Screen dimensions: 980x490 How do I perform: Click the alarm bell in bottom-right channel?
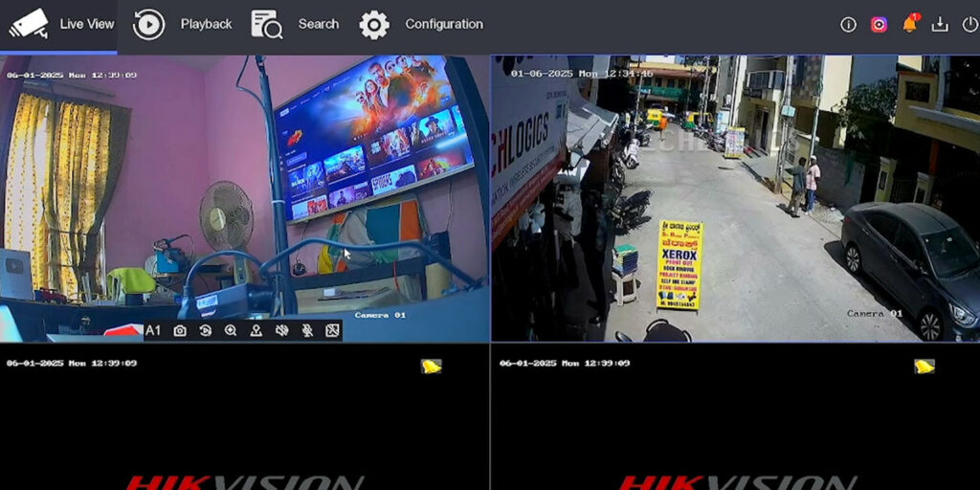(924, 367)
